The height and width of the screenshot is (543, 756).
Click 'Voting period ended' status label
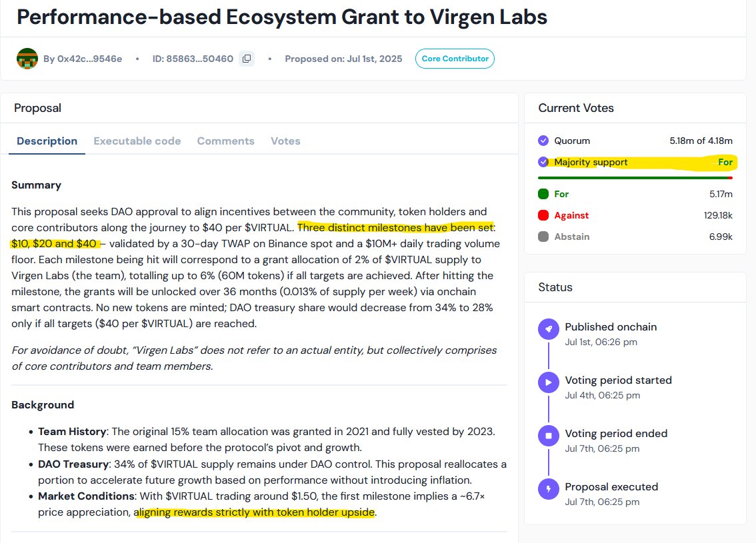pos(616,434)
